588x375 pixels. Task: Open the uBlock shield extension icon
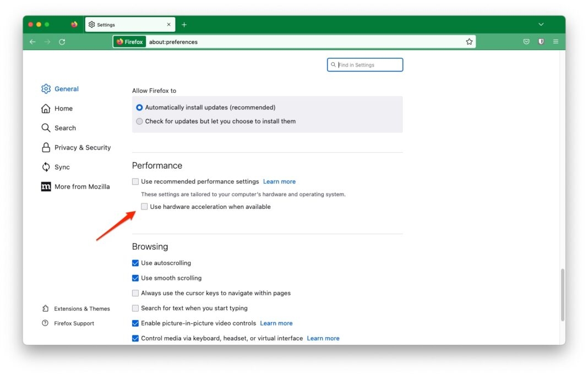coord(541,42)
